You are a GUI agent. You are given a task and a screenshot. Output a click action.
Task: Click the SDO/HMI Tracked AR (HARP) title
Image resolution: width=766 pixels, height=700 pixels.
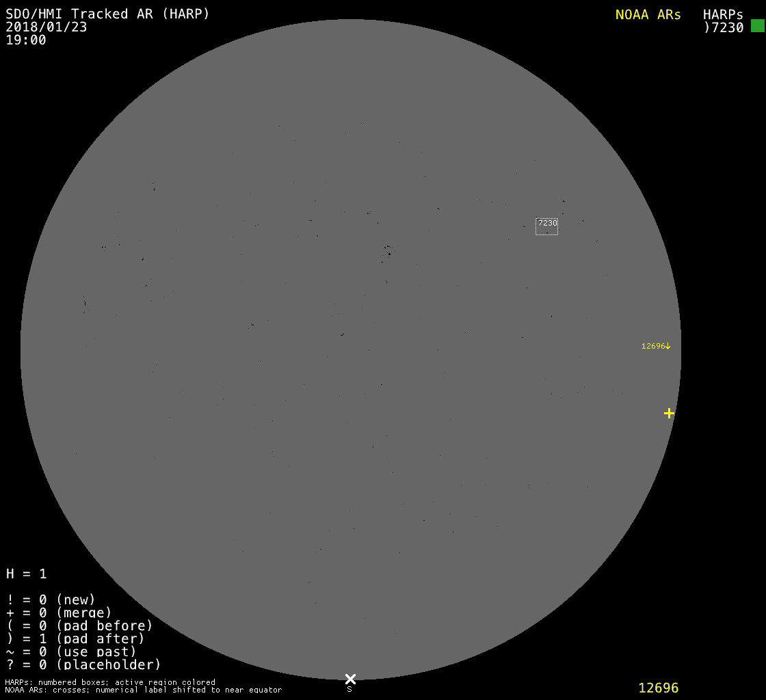107,14
